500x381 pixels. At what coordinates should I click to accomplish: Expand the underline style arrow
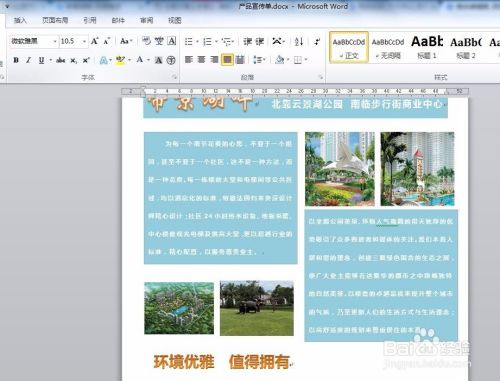[50, 60]
